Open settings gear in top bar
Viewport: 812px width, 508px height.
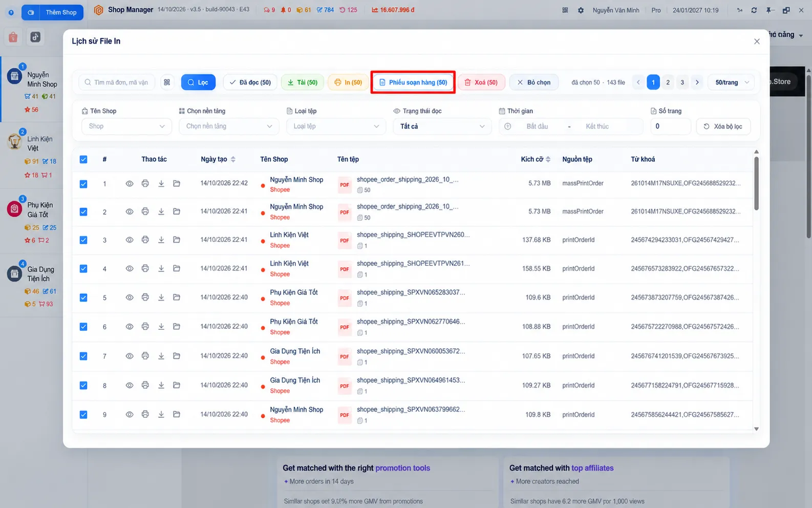coord(581,10)
